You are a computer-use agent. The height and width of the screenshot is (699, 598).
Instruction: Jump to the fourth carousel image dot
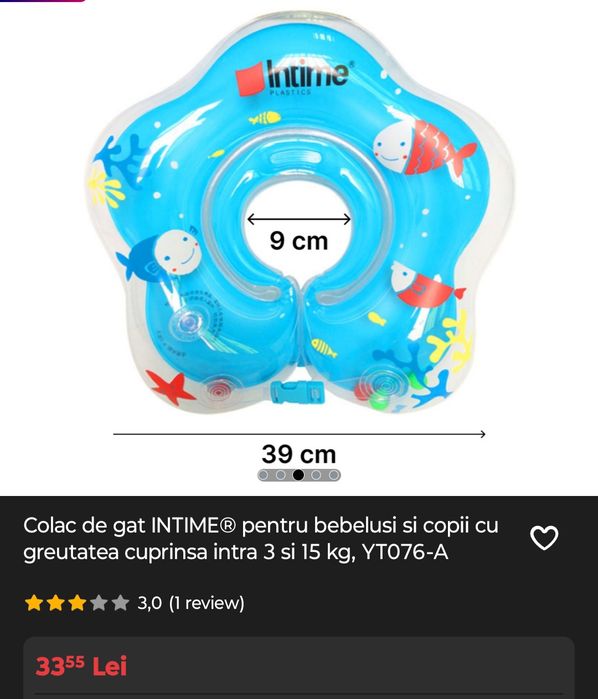316,475
